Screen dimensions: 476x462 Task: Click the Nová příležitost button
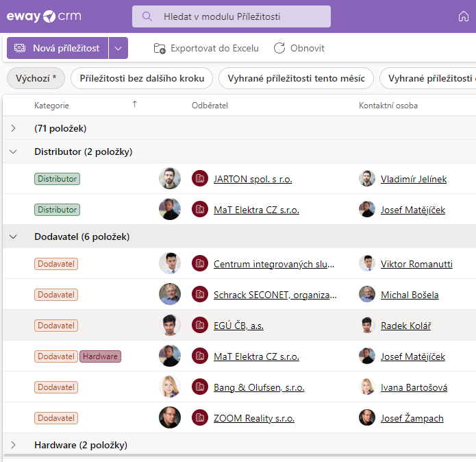pyautogui.click(x=58, y=48)
